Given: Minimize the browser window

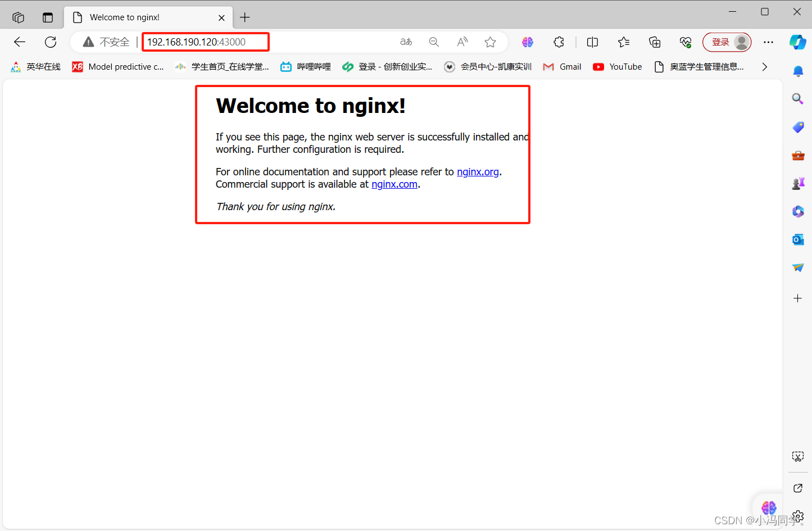Looking at the screenshot, I should click(x=733, y=12).
